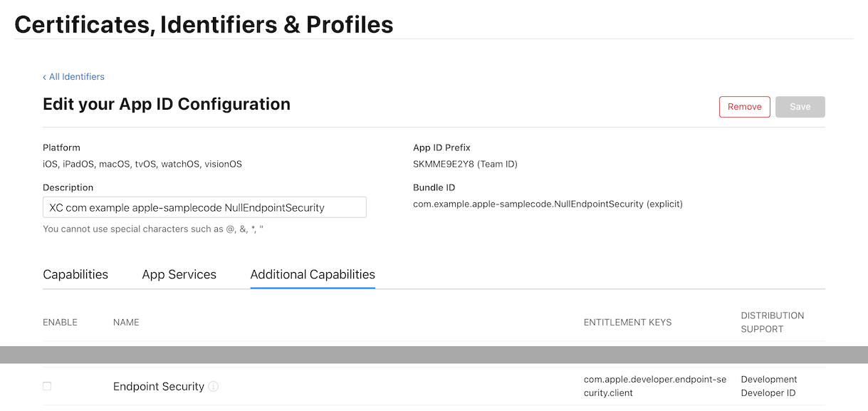The image size is (868, 411).
Task: Go back to All Identifiers
Action: 76,77
